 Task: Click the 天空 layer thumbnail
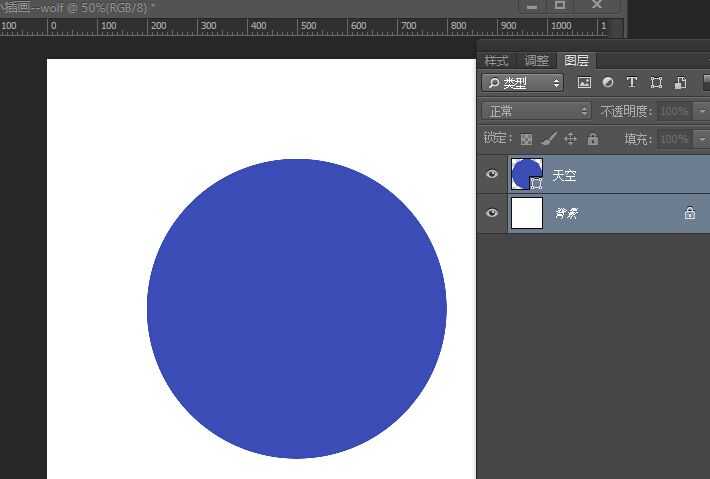tap(524, 174)
